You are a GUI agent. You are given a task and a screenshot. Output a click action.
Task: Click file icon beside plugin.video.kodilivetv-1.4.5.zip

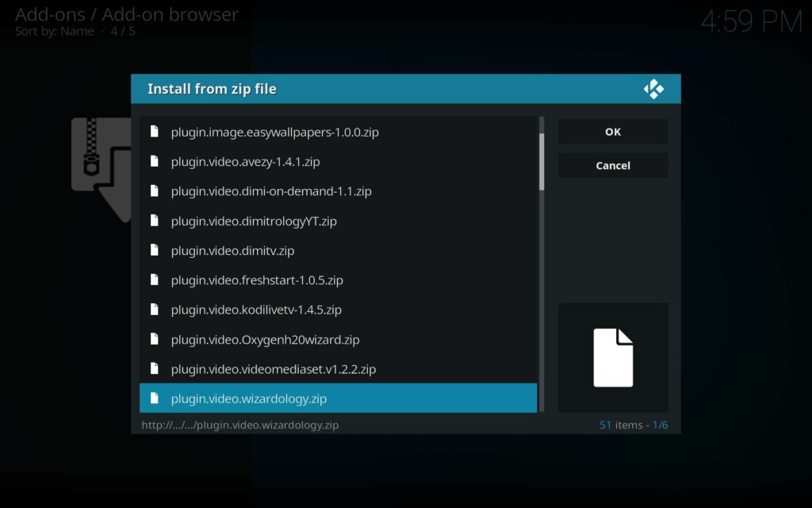(x=155, y=310)
